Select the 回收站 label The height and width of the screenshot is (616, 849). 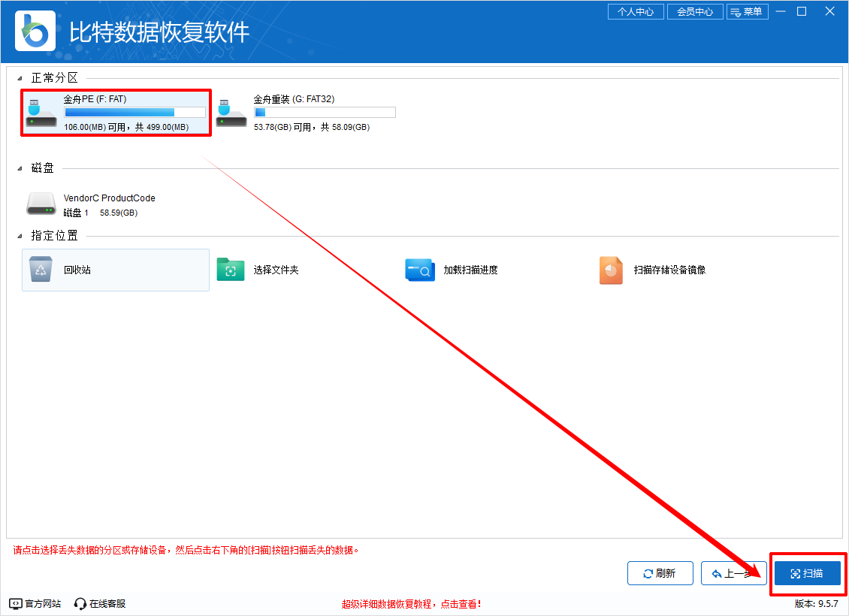77,270
